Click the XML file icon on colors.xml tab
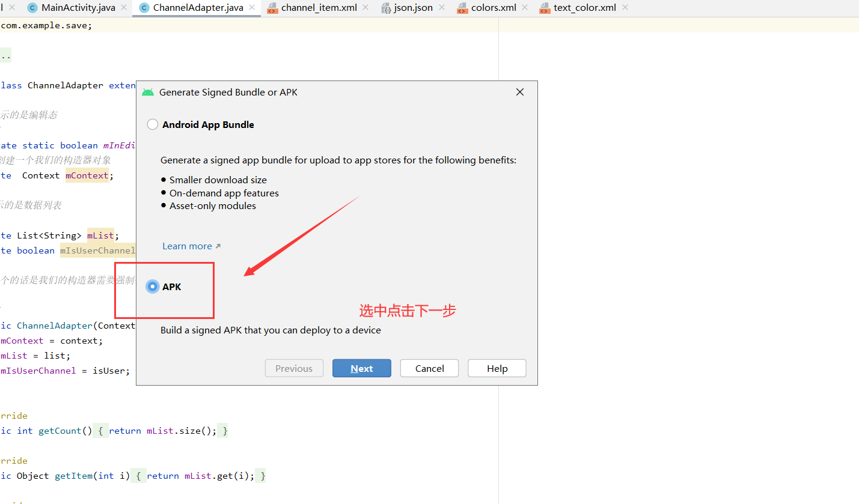Screen dimensions: 859x504 pos(462,8)
